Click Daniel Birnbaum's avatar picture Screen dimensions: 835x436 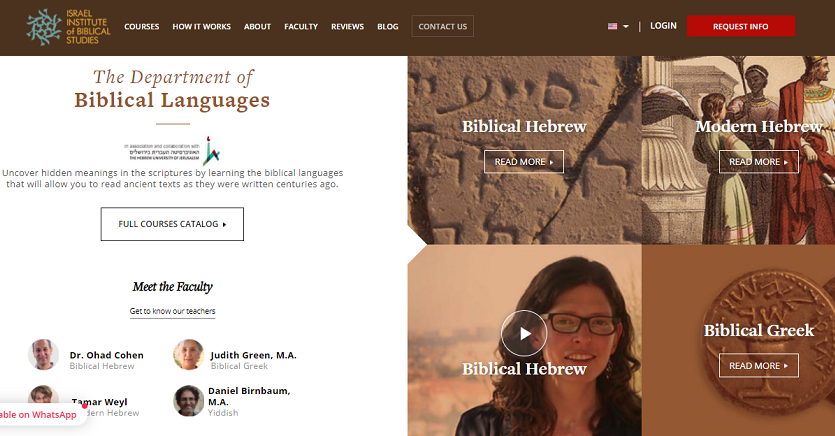tap(189, 401)
